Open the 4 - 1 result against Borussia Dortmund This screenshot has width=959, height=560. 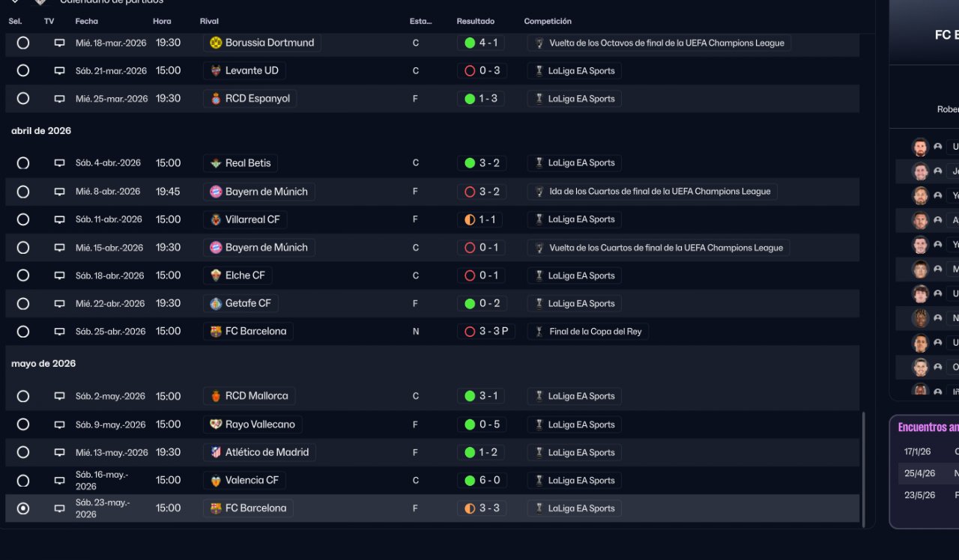[x=481, y=43]
